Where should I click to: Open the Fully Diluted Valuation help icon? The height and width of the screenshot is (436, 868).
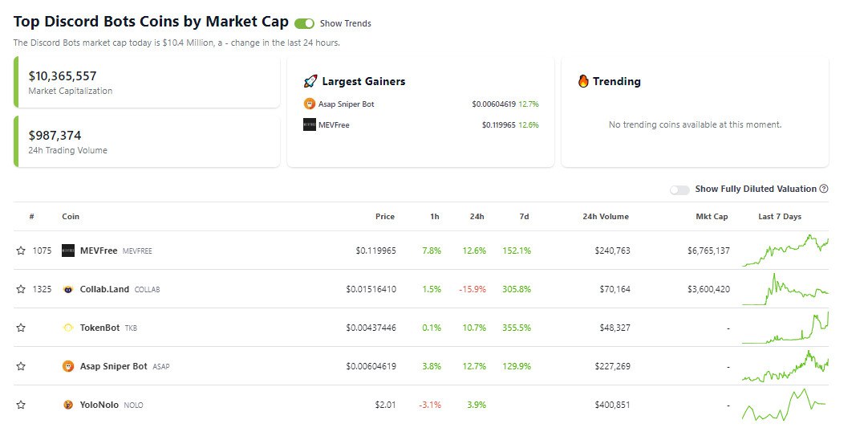pos(824,189)
